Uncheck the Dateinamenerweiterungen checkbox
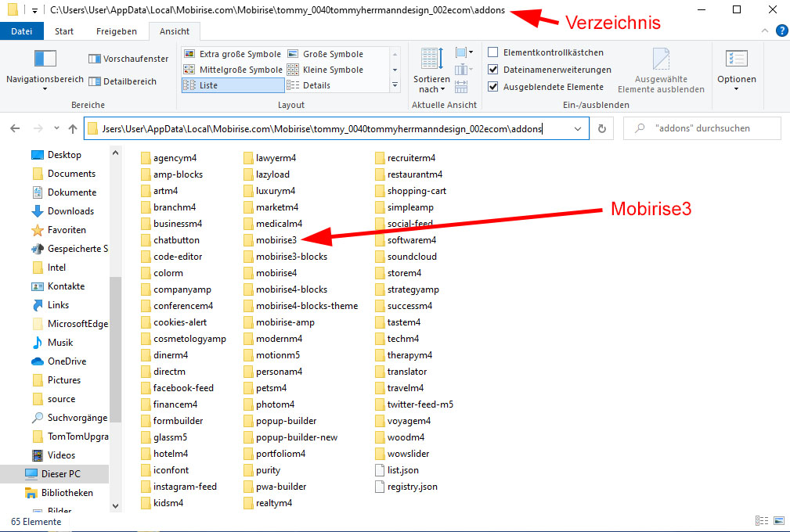 point(493,70)
